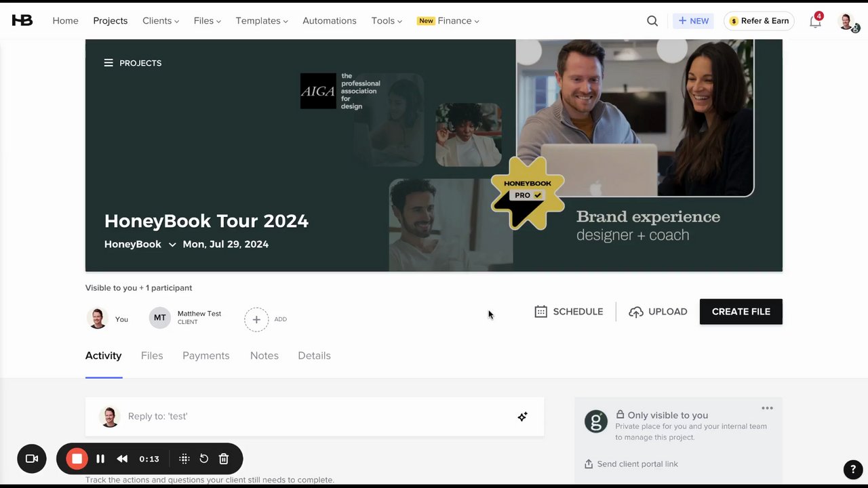Click the ADD participant label

(281, 319)
